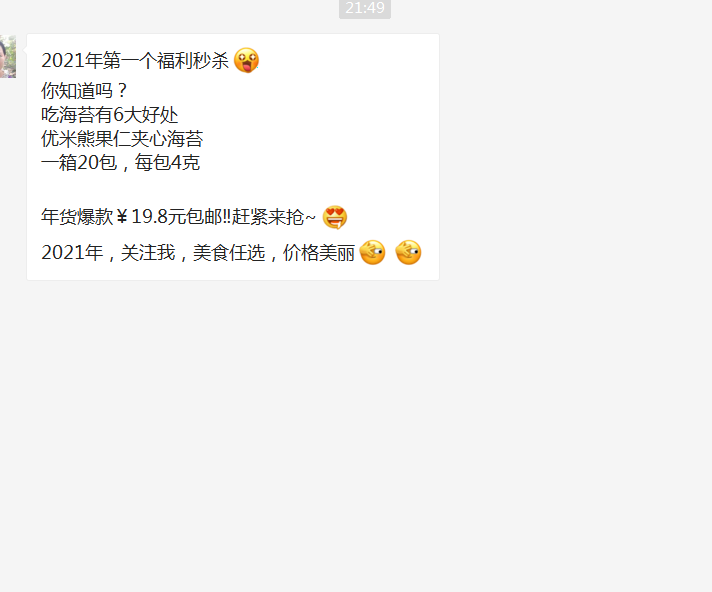Click the text 赶紧来抢~
This screenshot has height=592, width=712.
(274, 217)
